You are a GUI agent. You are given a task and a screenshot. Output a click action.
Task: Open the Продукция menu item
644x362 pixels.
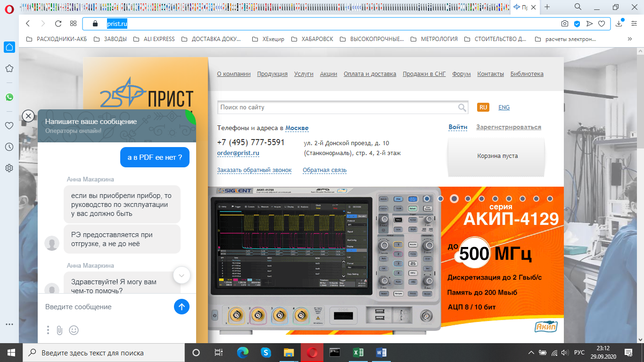272,74
